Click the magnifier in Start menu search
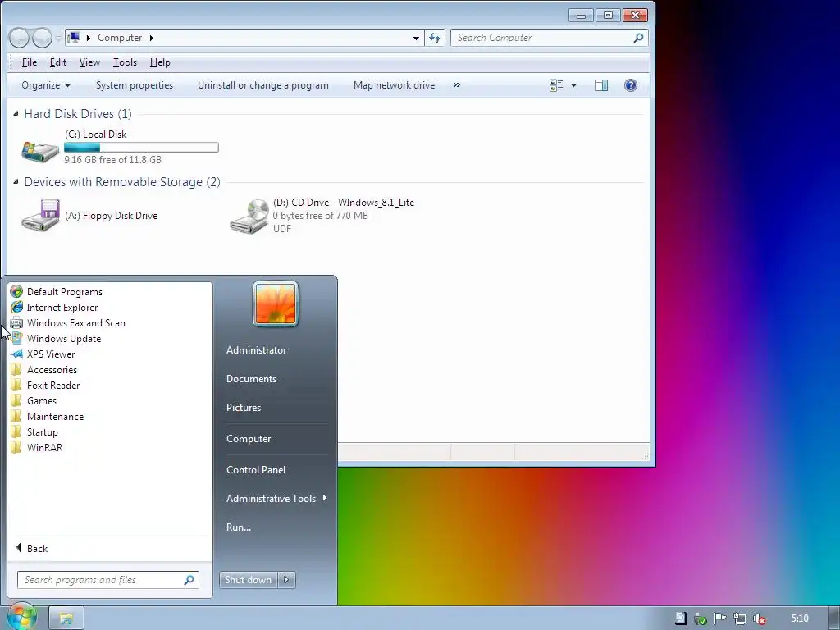The width and height of the screenshot is (840, 630). tap(189, 580)
